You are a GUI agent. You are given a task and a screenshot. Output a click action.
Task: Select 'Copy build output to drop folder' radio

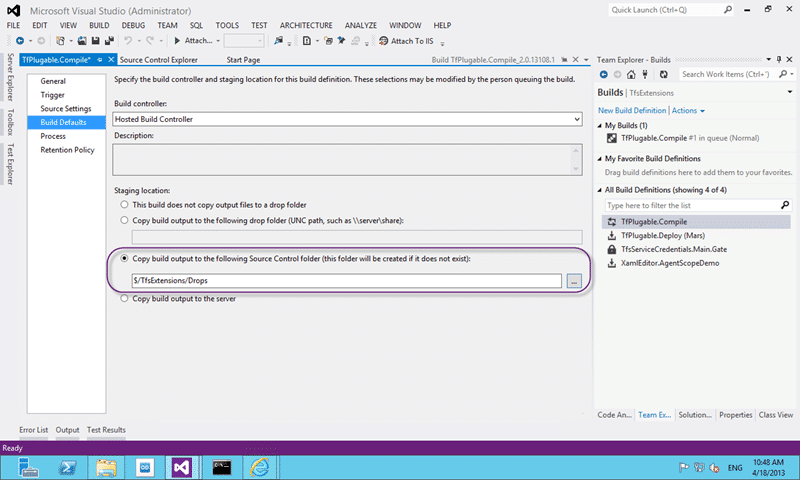coord(124,220)
